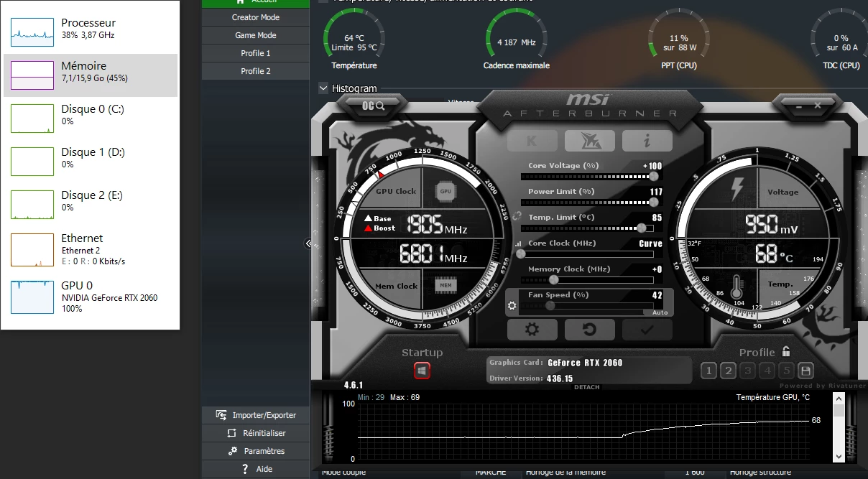The image size is (868, 479).
Task: Toggle the fan speed Auto button
Action: (x=660, y=312)
